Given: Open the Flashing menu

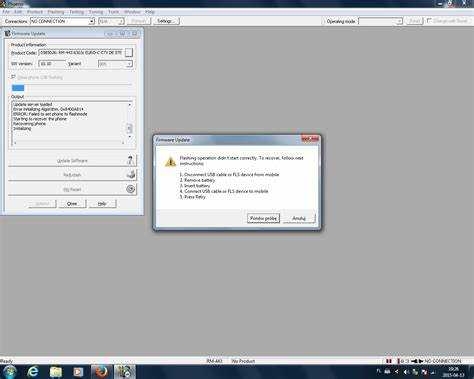Looking at the screenshot, I should (55, 12).
